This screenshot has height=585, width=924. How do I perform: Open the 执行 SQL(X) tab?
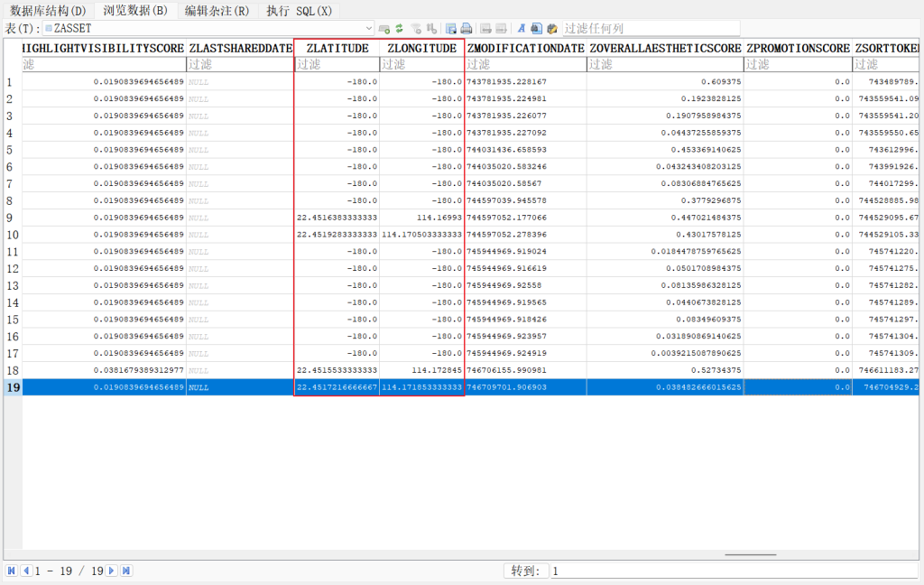299,11
